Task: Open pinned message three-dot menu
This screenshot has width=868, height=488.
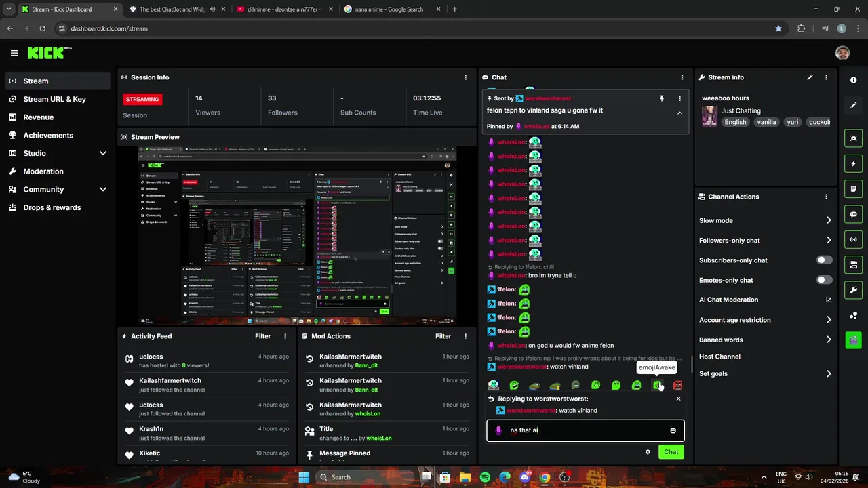Action: coord(679,98)
